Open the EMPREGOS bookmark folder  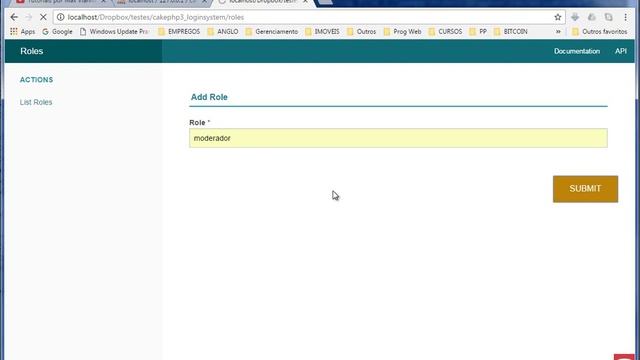click(179, 31)
